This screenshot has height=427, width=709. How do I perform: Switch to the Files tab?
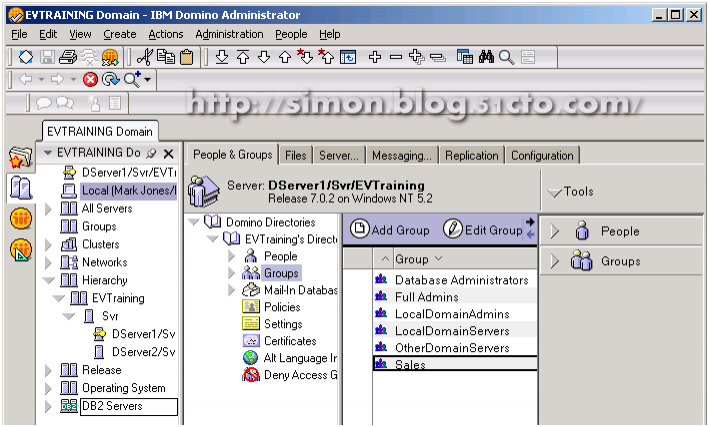click(x=296, y=155)
